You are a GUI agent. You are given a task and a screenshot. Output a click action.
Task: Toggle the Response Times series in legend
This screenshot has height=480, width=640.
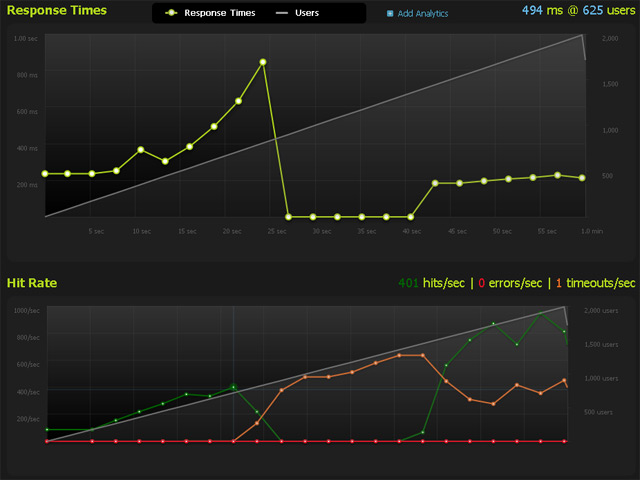point(219,14)
